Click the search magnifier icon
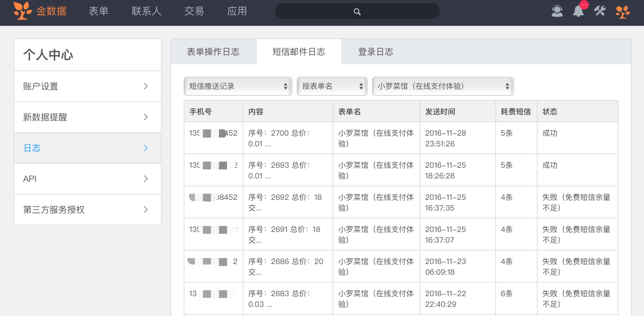 coord(357,11)
